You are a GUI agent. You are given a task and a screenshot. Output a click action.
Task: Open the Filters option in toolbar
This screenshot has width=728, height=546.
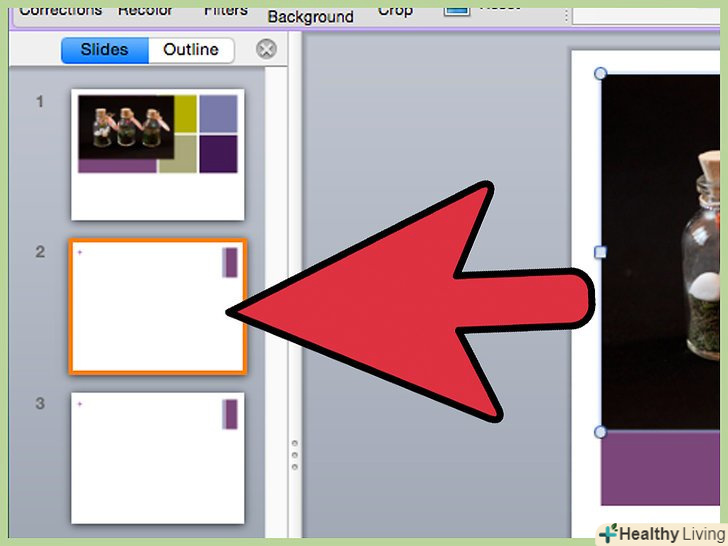[x=226, y=11]
